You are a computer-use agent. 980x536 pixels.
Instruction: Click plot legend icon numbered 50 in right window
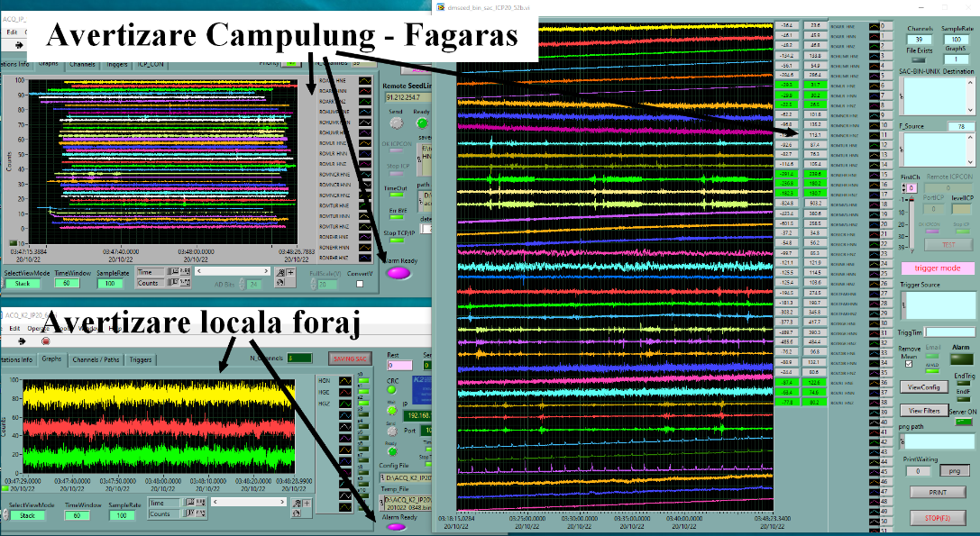coord(875,521)
